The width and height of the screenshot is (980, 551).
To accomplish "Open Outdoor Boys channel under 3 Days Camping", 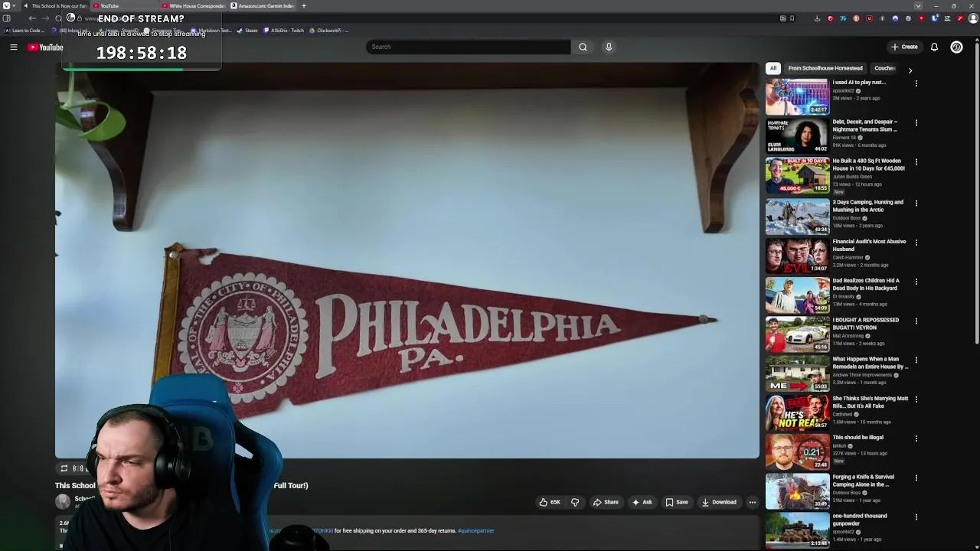I will [847, 218].
